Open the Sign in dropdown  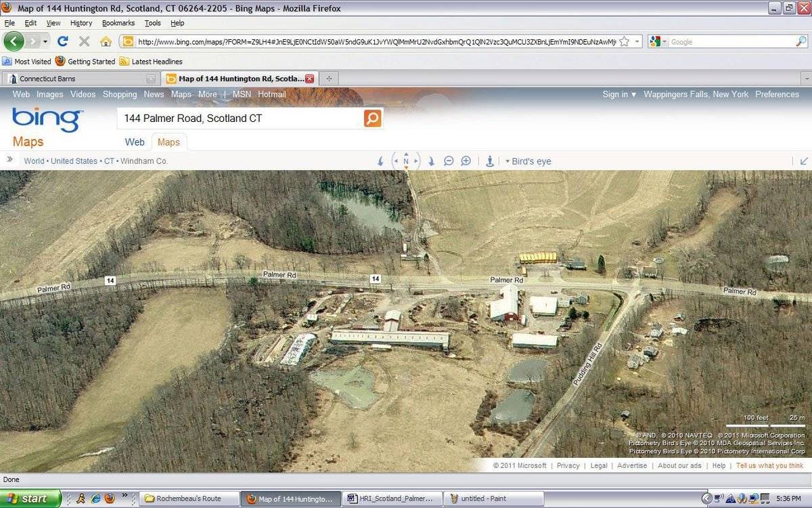coord(618,94)
